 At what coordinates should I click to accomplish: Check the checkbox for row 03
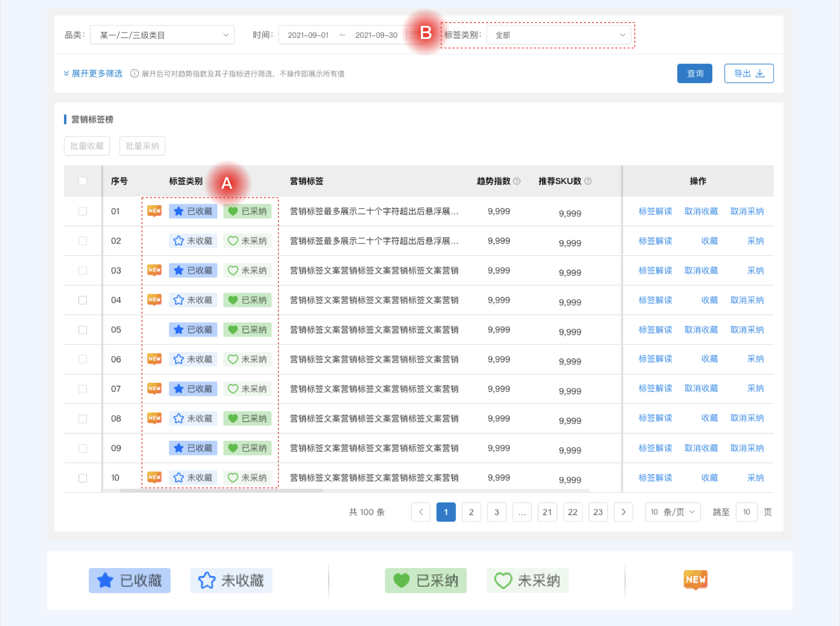83,271
